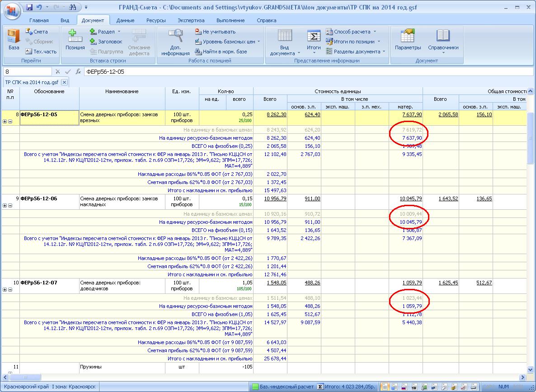Screen dimensions: 536x392
Task: Open the База normative base icon
Action: 14,39
